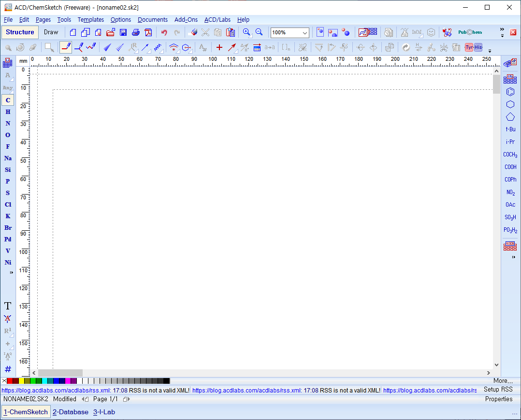
Task: Click the vertical scrollbar down arrow
Action: click(496, 364)
